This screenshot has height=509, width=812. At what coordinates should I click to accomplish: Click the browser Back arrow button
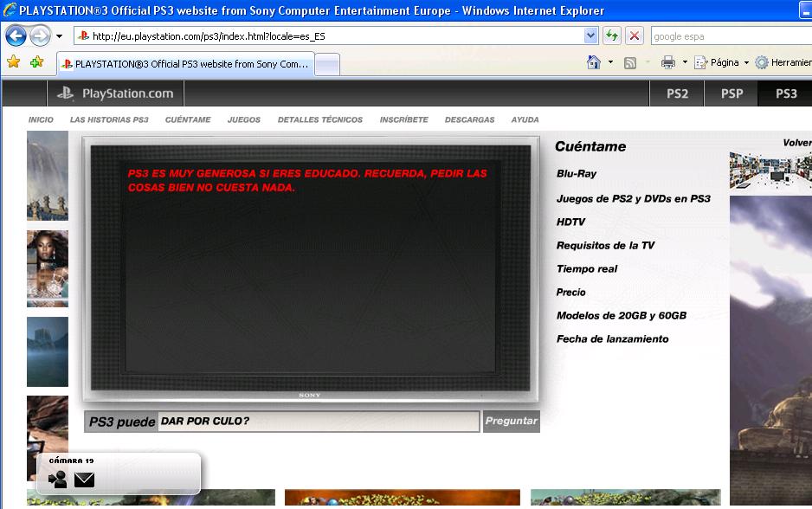point(16,36)
